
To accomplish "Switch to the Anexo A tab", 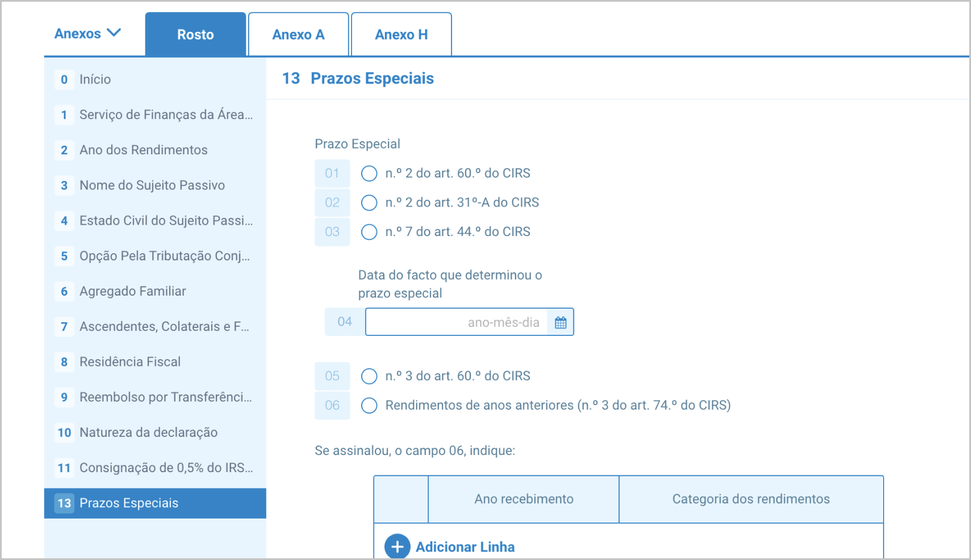I will 298,35.
